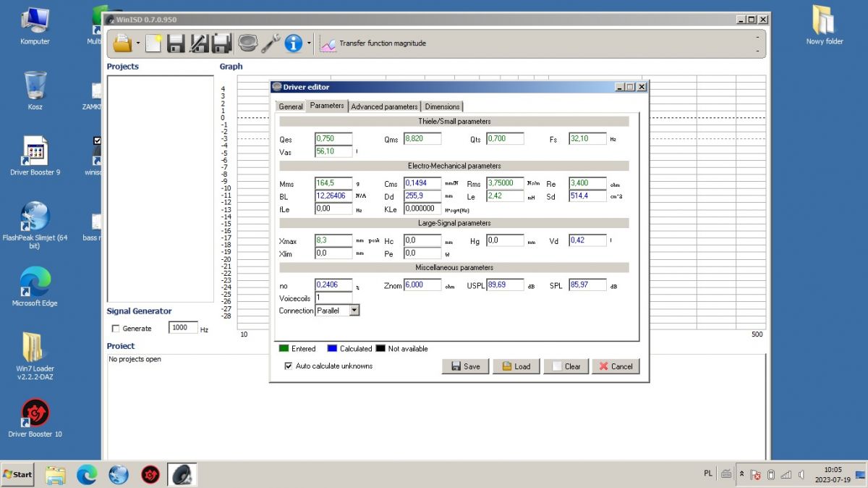Expand the open-project dropdown arrow

point(138,43)
